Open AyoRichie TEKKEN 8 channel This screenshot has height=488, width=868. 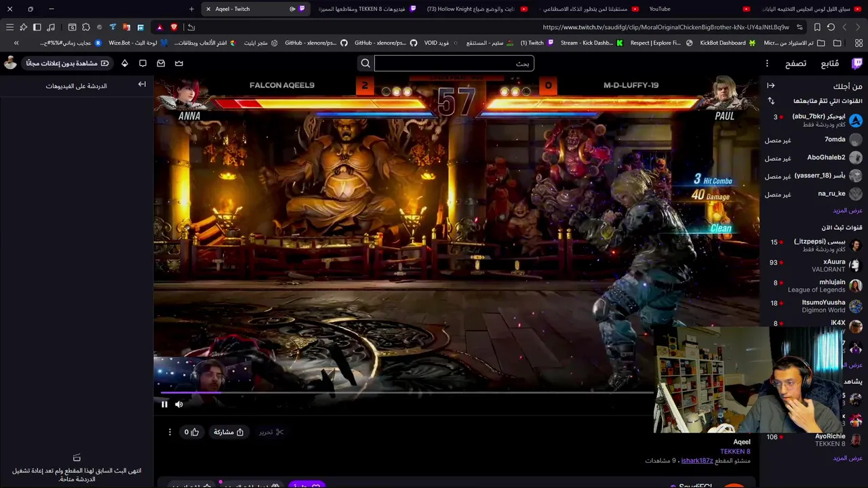(814, 440)
